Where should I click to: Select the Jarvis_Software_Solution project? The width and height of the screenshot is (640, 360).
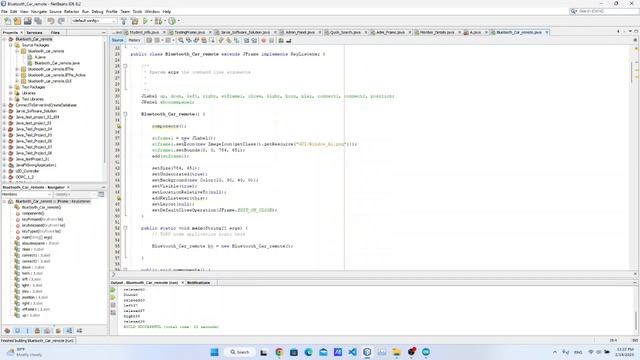(36, 111)
